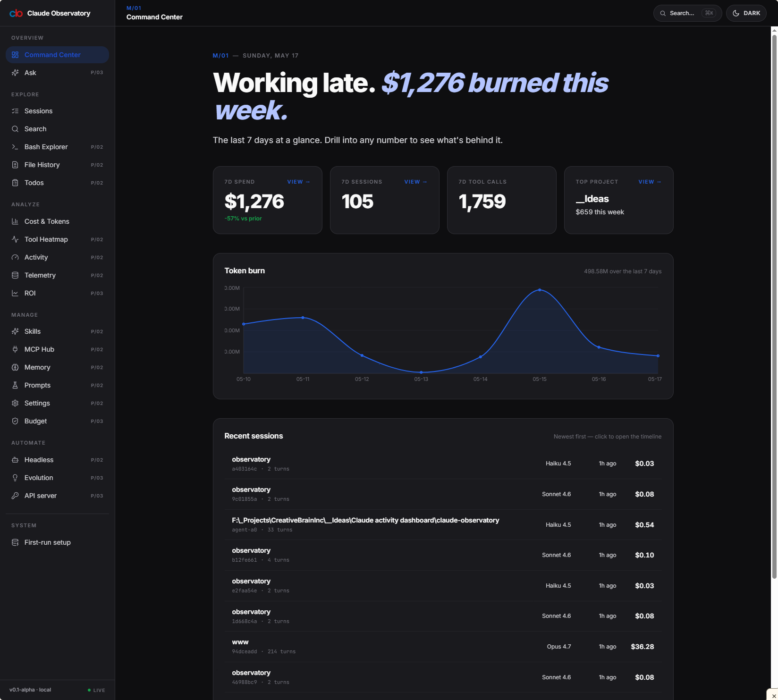Click the 05-13 low point on chart
The image size is (778, 700).
pyautogui.click(x=421, y=372)
